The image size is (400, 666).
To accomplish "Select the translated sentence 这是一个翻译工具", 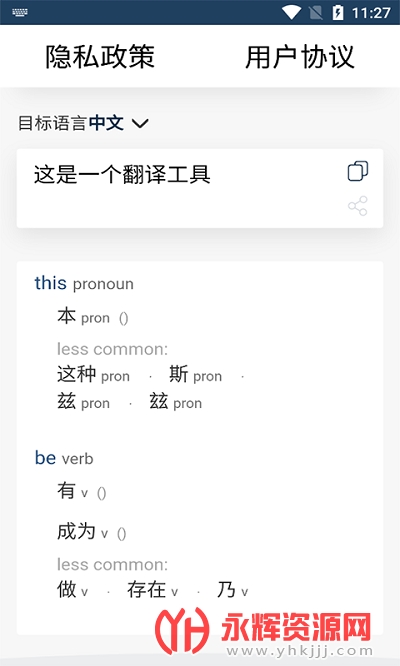I will coord(122,175).
